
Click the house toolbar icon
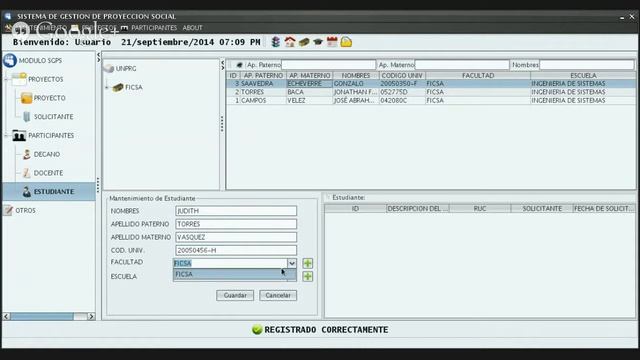pyautogui.click(x=290, y=42)
